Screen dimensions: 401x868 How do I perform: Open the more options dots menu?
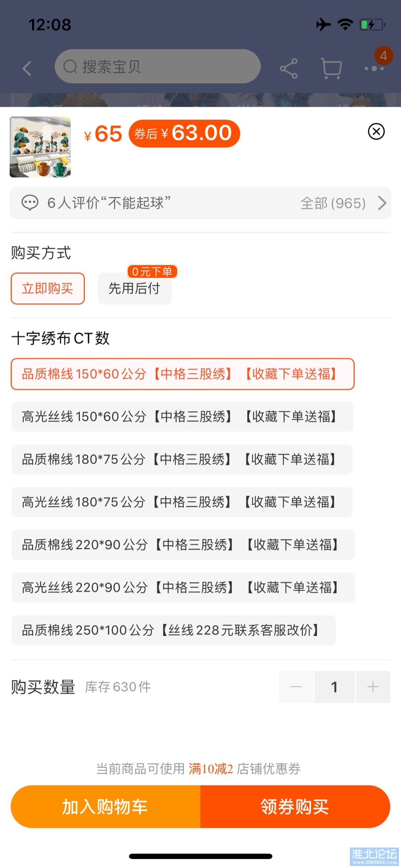pyautogui.click(x=374, y=68)
